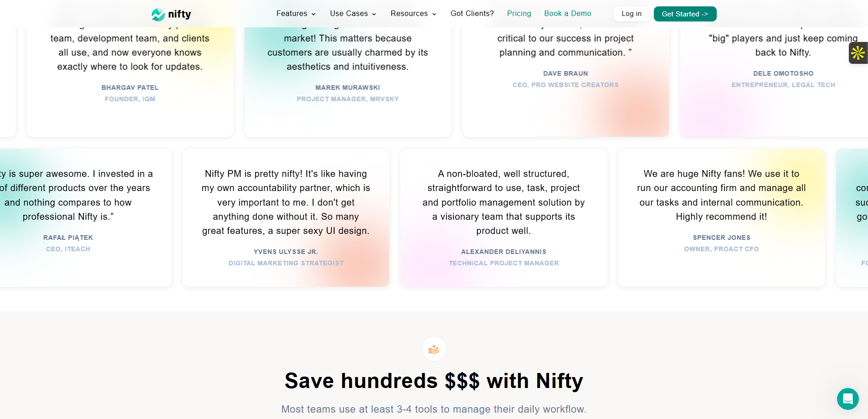Open the Book a Demo link
The width and height of the screenshot is (868, 419).
tap(568, 14)
